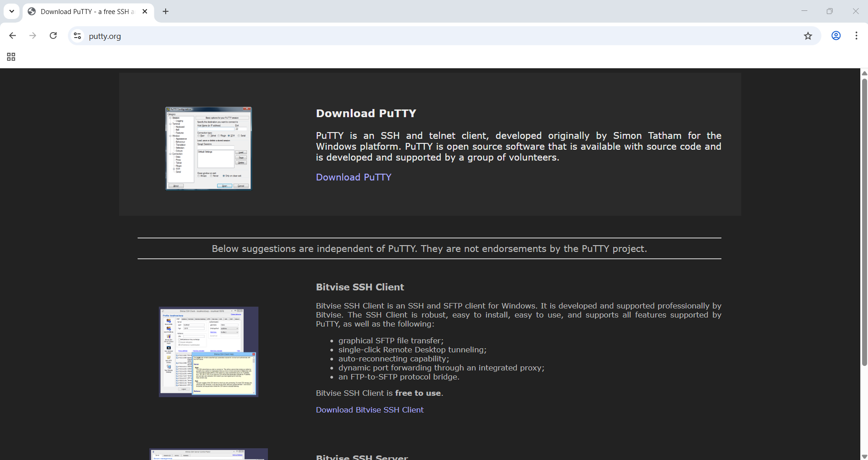Click the Download PuTTY heading
The height and width of the screenshot is (460, 868).
(x=366, y=114)
